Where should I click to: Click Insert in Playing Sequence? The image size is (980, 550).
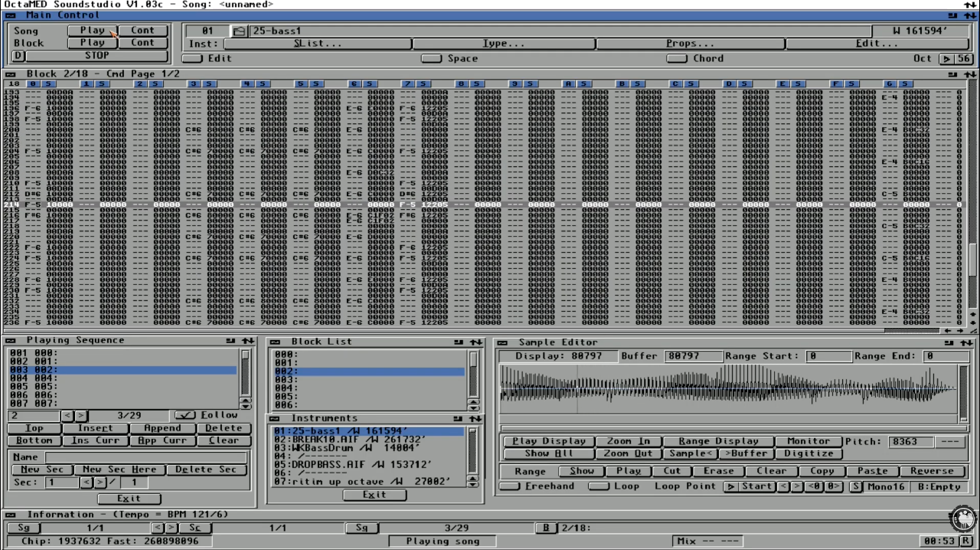click(x=95, y=429)
